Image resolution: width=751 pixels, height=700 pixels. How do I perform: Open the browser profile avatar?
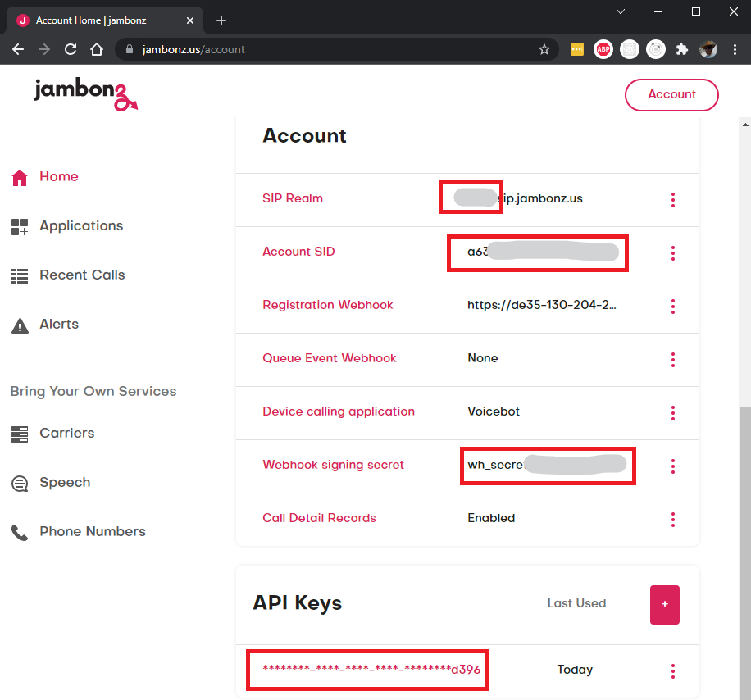click(x=708, y=49)
